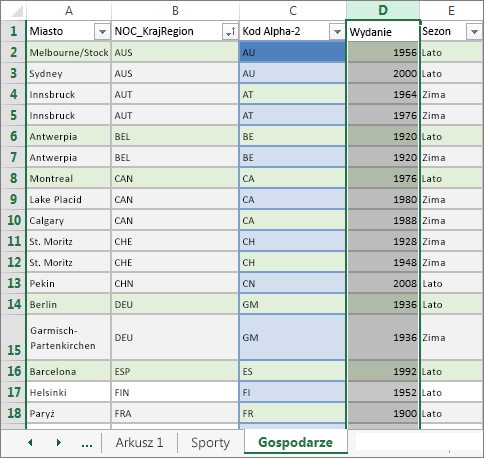Switch to the Arkusz 1 sheet tab
This screenshot has width=484, height=458.
139,443
